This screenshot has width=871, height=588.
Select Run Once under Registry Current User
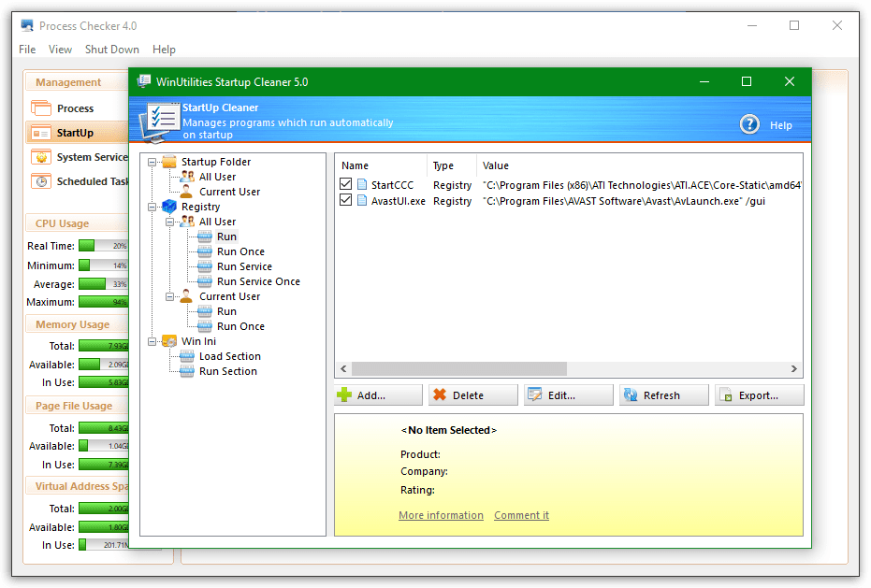[x=240, y=327]
